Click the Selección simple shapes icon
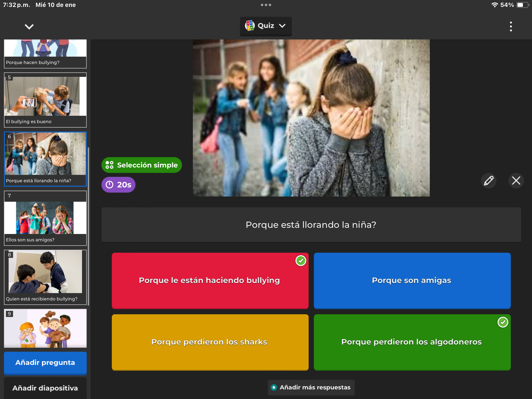The width and height of the screenshot is (532, 399). pos(109,165)
